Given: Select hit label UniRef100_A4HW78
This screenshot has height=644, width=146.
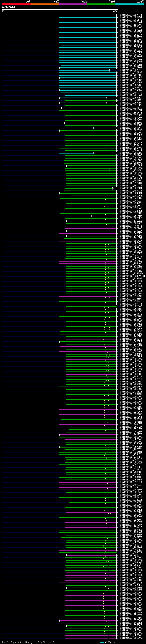Looking at the screenshot, I should 131,226.
